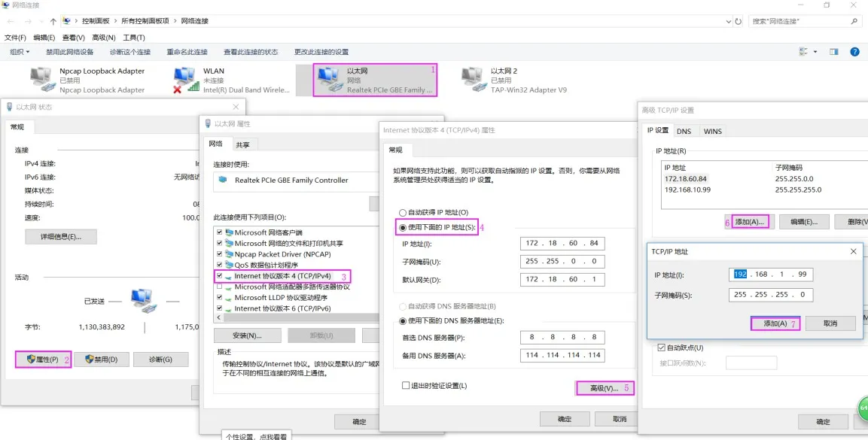
Task: Switch to the DNS tab in advanced settings
Action: pyautogui.click(x=684, y=131)
